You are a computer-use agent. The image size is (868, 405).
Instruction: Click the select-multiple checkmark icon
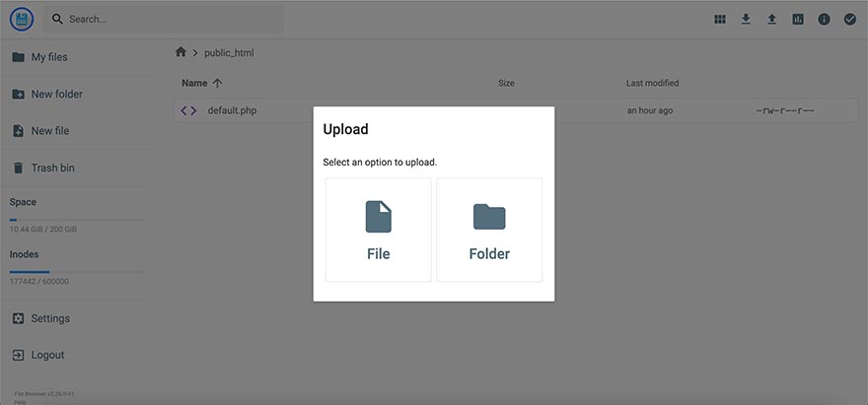click(849, 20)
